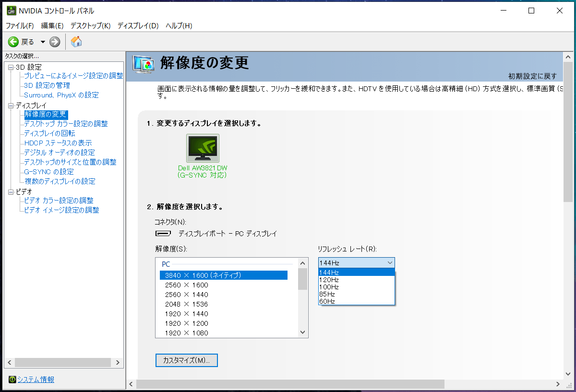The image size is (576, 392).
Task: Open the Back history dropdown arrow
Action: (x=43, y=42)
